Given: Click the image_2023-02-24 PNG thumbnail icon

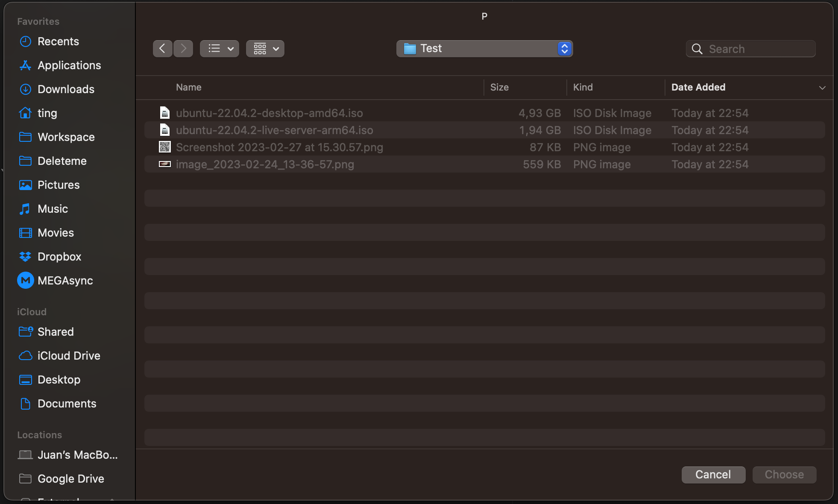Looking at the screenshot, I should coord(165,164).
